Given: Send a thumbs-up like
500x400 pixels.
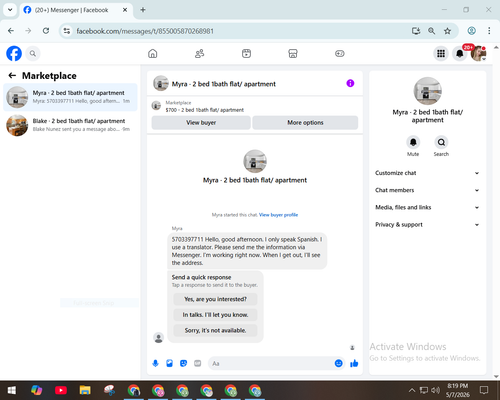Looking at the screenshot, I should coord(354,363).
